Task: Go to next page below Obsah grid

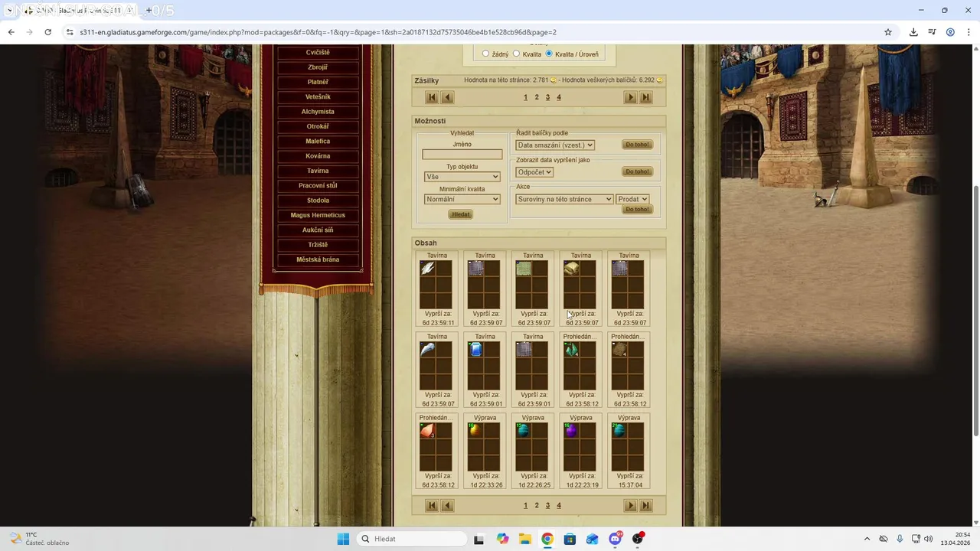Action: tap(630, 505)
